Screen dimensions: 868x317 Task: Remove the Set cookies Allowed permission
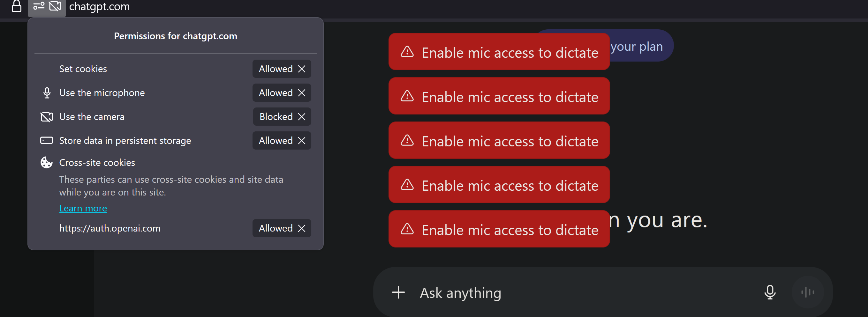click(x=302, y=69)
